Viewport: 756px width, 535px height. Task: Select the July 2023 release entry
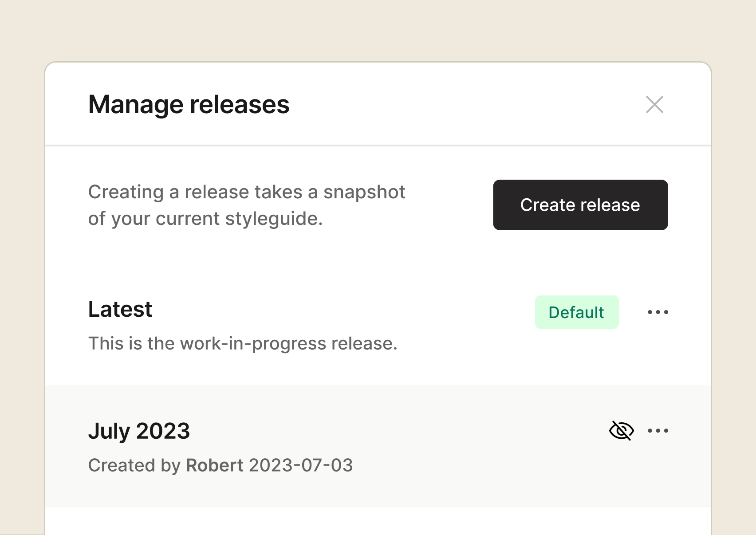[x=139, y=430]
